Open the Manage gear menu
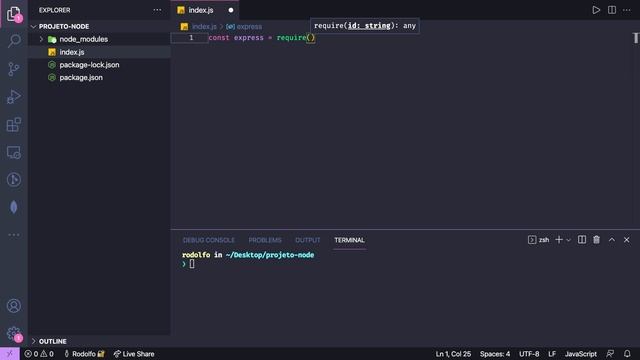640x360 pixels. point(14,333)
